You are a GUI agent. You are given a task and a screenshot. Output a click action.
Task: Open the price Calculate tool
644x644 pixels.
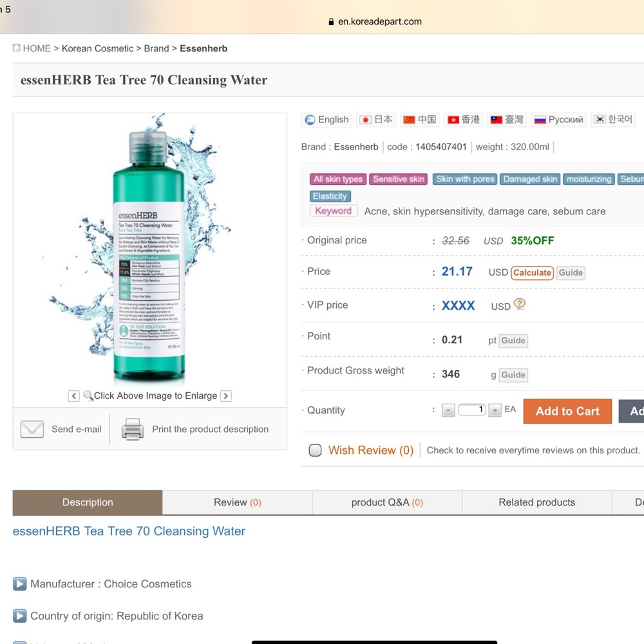point(532,272)
